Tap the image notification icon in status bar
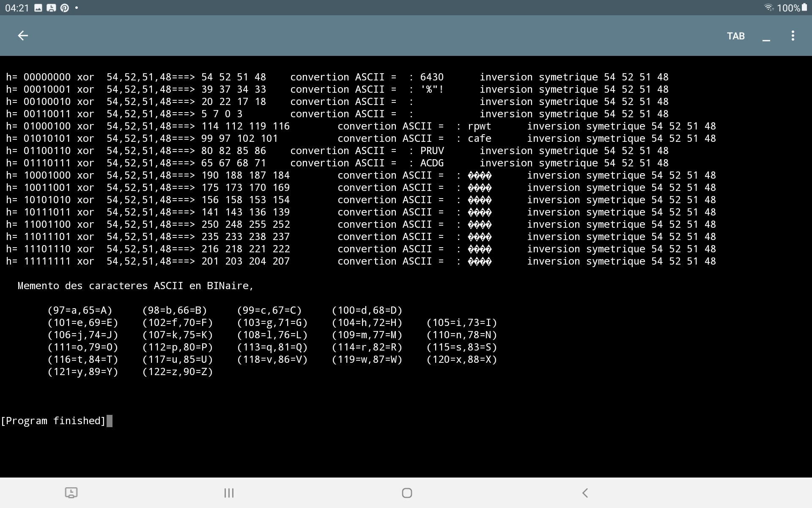812x508 pixels. (38, 8)
